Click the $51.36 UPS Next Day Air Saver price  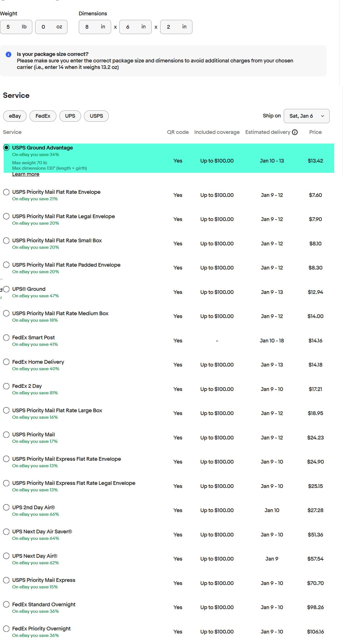click(316, 535)
